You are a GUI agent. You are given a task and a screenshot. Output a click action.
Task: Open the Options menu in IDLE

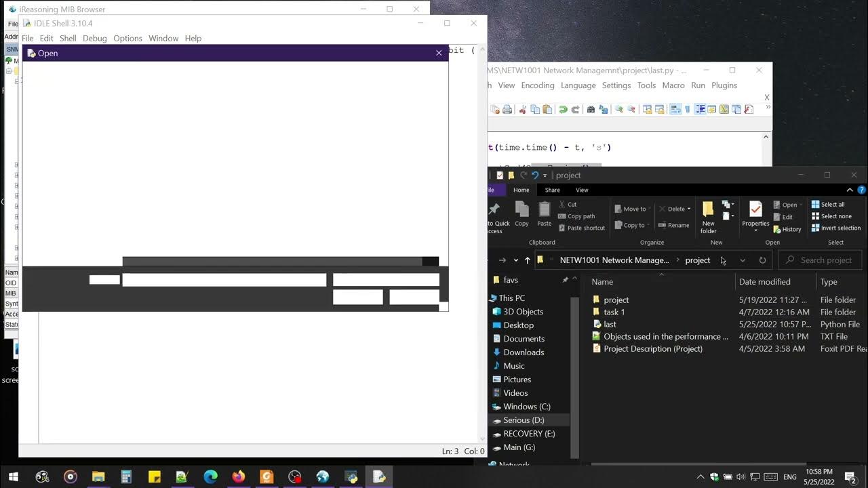click(x=128, y=39)
